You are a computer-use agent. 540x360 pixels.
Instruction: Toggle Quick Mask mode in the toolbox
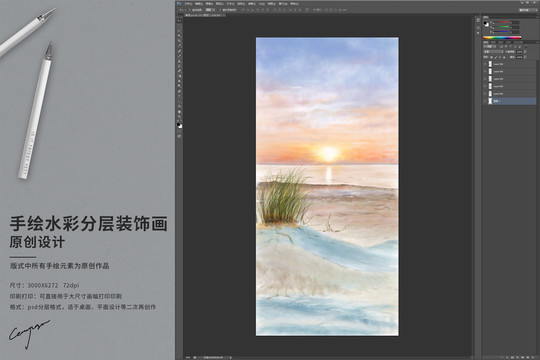point(179,131)
